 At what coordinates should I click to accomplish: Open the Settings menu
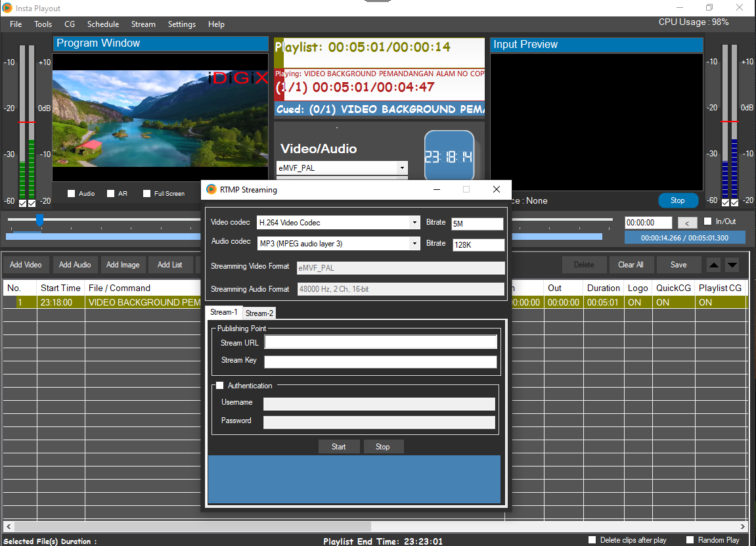(x=182, y=24)
